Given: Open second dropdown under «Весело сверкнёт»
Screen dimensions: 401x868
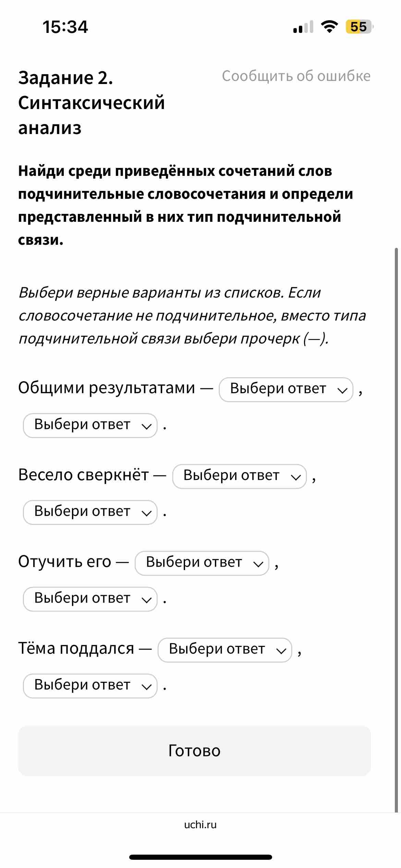Looking at the screenshot, I should point(90,512).
